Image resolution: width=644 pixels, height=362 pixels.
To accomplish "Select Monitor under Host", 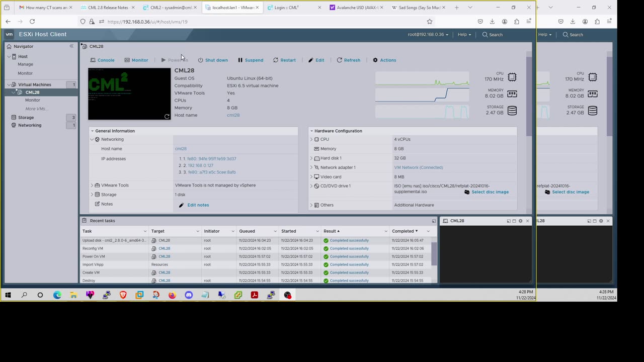I will [25, 73].
